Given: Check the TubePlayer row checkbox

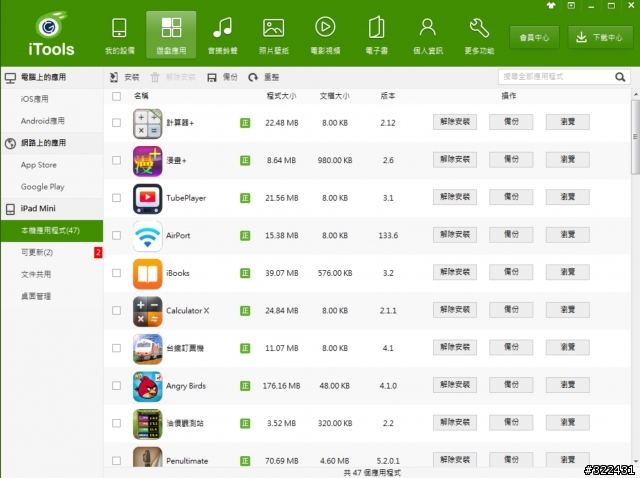Looking at the screenshot, I should [116, 198].
